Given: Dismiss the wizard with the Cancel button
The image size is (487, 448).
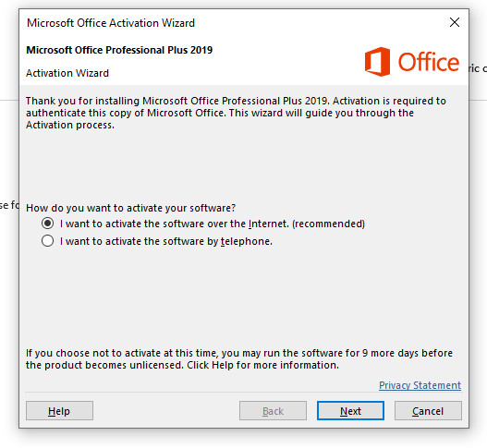Looking at the screenshot, I should tap(428, 411).
